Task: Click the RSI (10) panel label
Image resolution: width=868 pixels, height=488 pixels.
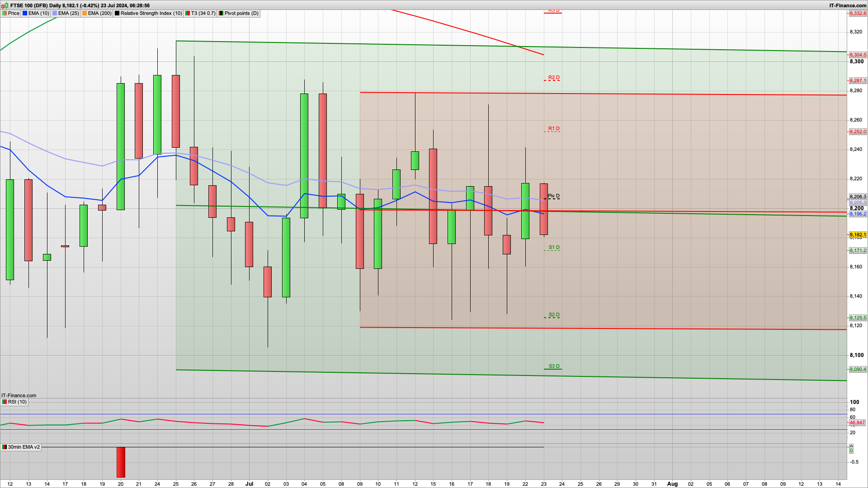Action: (14, 402)
